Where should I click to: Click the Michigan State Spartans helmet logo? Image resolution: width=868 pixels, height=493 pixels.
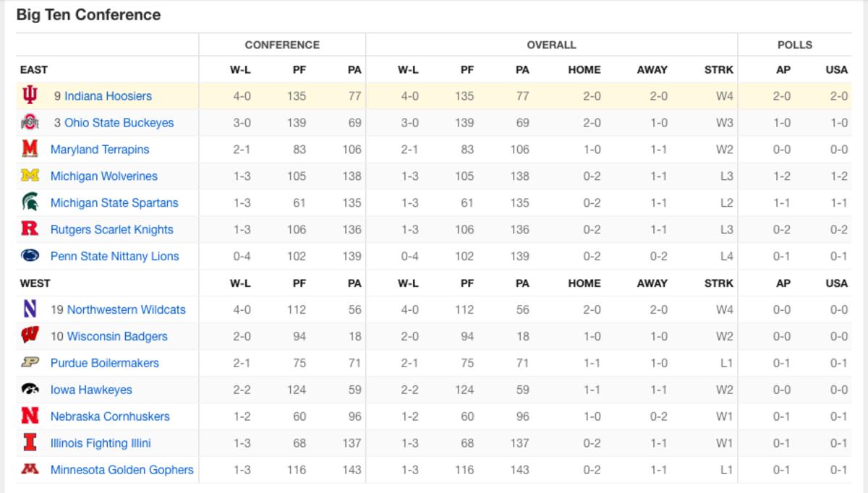[x=30, y=202]
